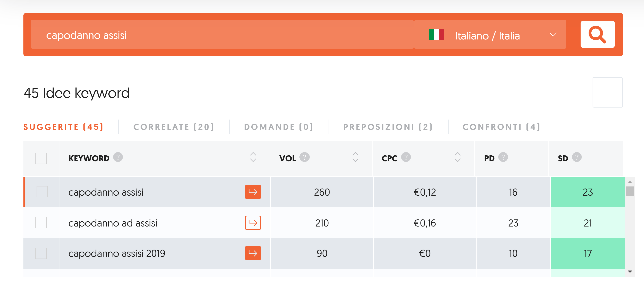Sort the table by KEYWORD column arrows
644x298 pixels.
click(x=253, y=157)
